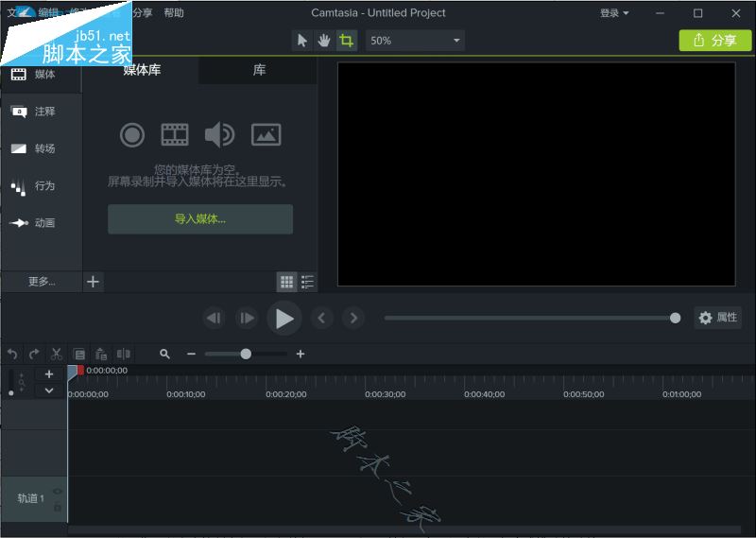Click the 0:00:10;00 ruler mark

pos(185,394)
